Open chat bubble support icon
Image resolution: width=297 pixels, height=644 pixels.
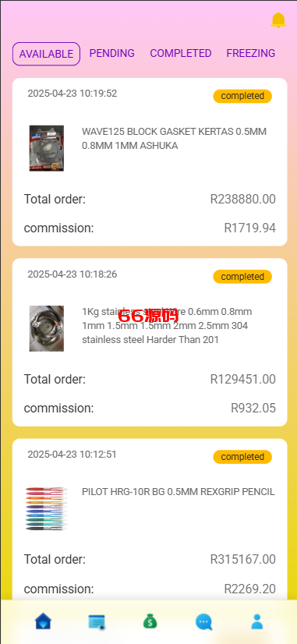203,622
